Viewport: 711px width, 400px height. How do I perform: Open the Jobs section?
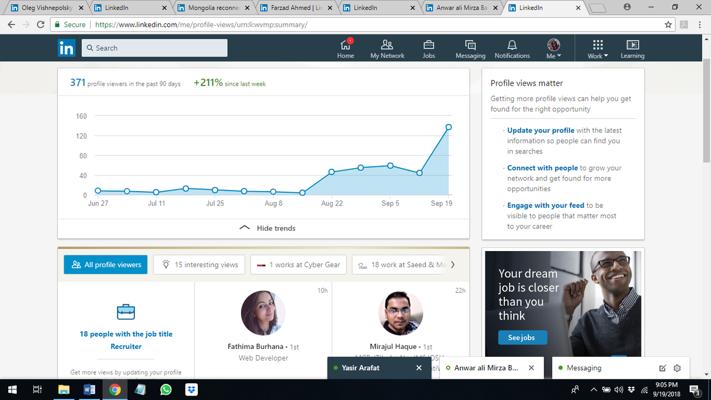click(429, 49)
